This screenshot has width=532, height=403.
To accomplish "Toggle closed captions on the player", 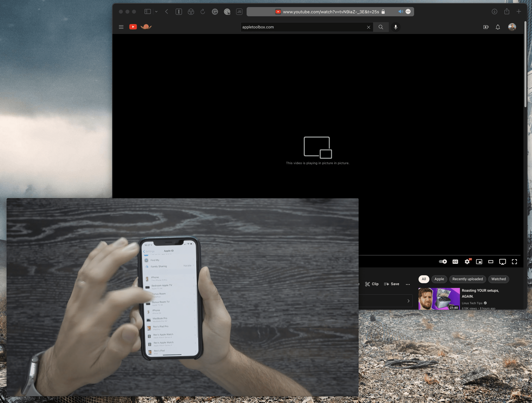I will (x=455, y=262).
